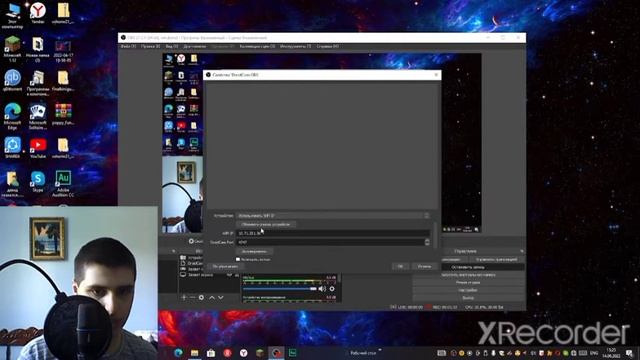The width and height of the screenshot is (640, 360).
Task: Launch Skype from the desktop
Action: pos(38,182)
